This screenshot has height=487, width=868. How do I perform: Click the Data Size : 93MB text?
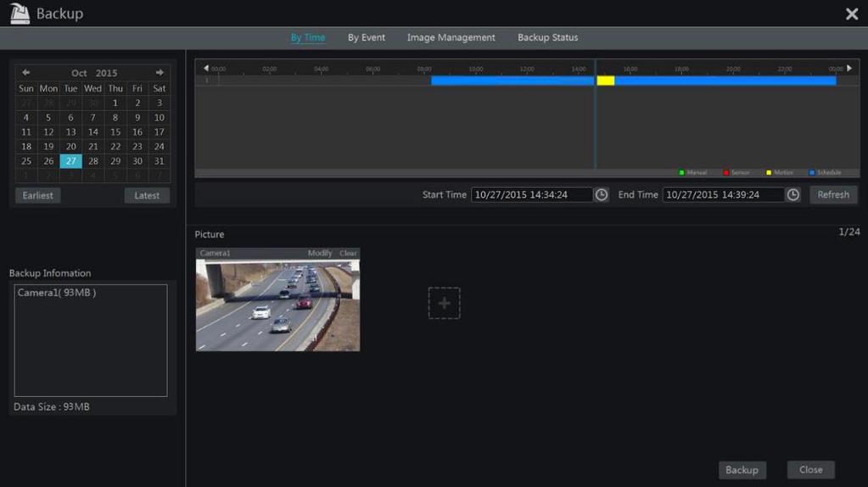(x=52, y=406)
